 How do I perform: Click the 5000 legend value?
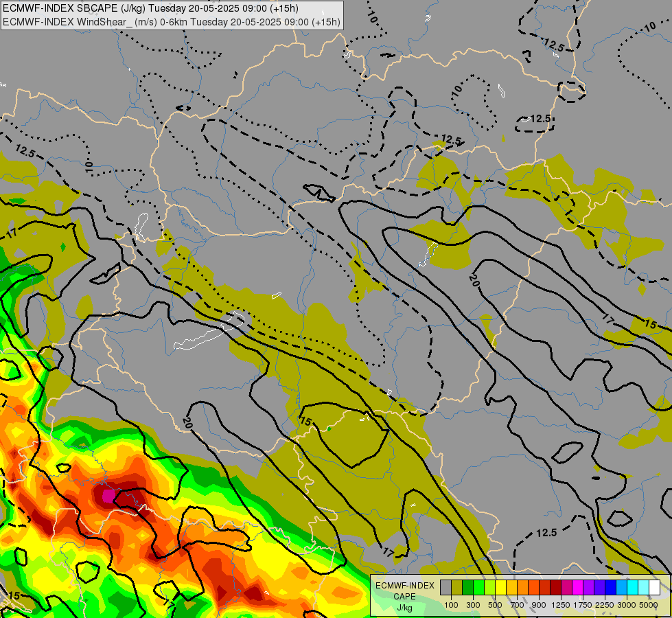pos(649,605)
